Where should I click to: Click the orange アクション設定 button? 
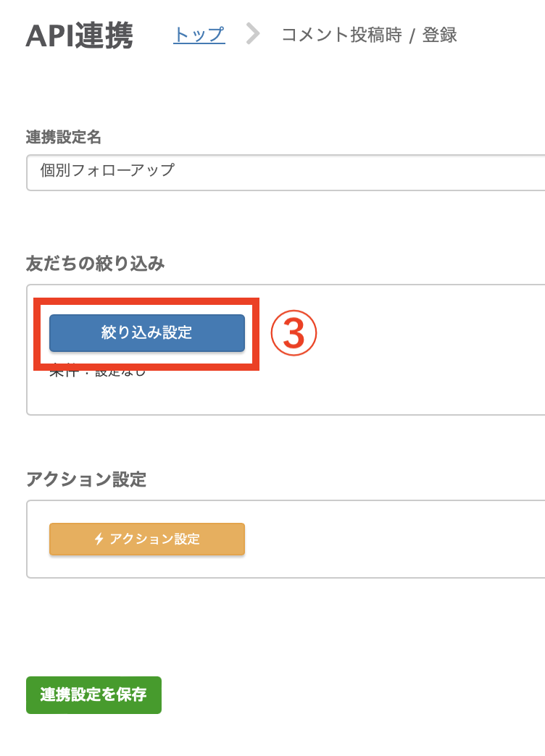[x=146, y=539]
